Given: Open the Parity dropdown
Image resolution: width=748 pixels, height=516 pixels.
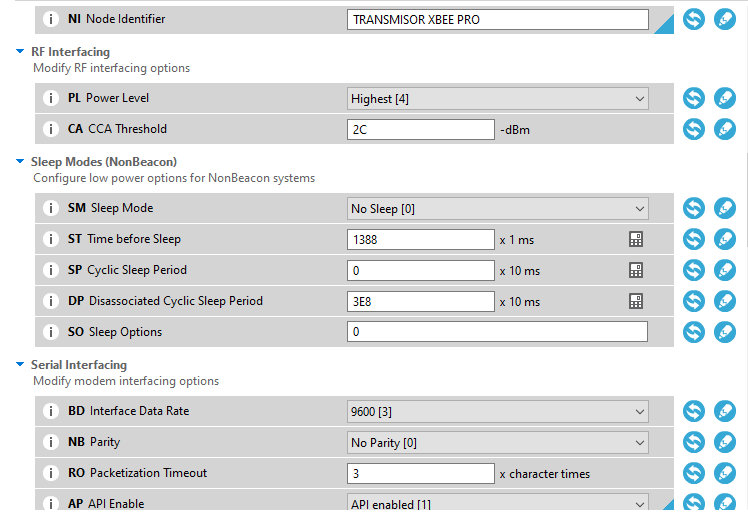Looking at the screenshot, I should pos(498,443).
